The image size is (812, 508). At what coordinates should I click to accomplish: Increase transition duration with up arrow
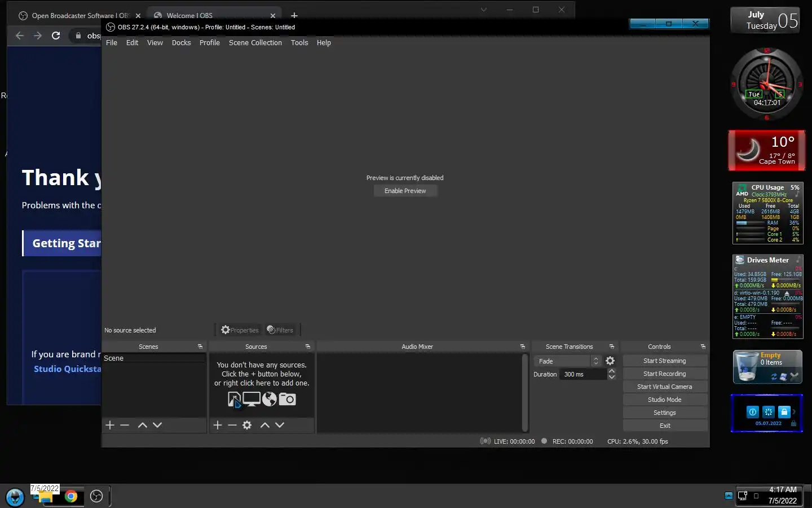(x=612, y=371)
